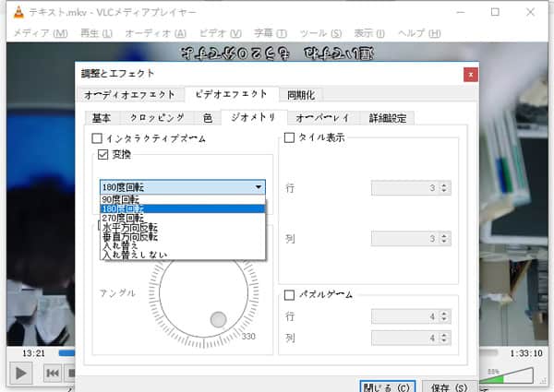554x392 pixels.
Task: Switch to the オーディオエフェクト tab
Action: 129,95
